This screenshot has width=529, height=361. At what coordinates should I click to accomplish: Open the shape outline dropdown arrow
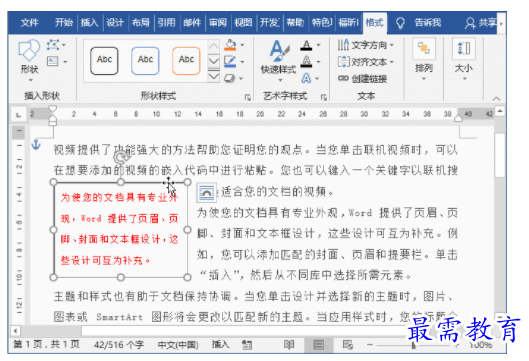[x=242, y=62]
